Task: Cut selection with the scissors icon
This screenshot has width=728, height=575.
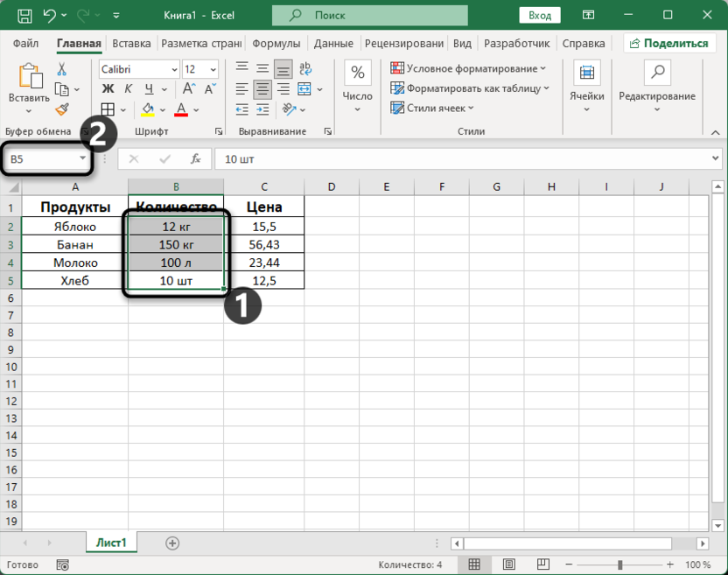Action: point(61,69)
